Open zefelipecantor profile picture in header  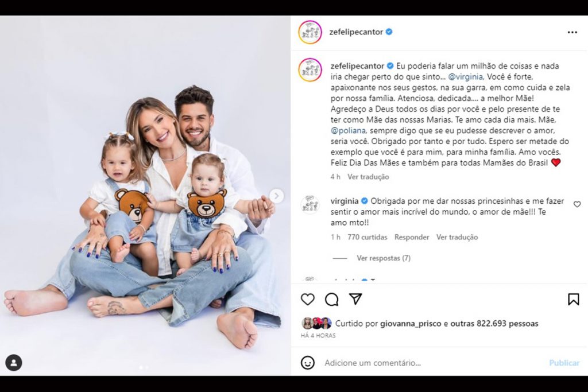310,32
